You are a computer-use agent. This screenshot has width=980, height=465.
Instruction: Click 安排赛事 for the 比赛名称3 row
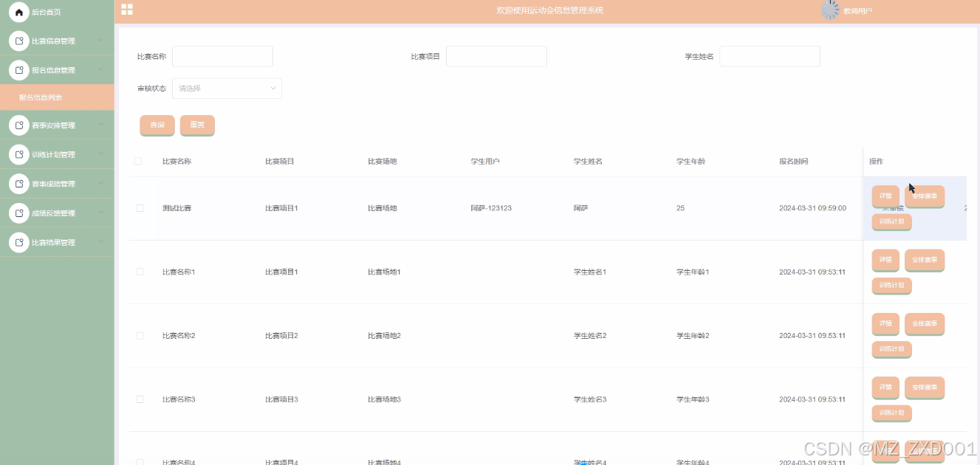(x=925, y=387)
